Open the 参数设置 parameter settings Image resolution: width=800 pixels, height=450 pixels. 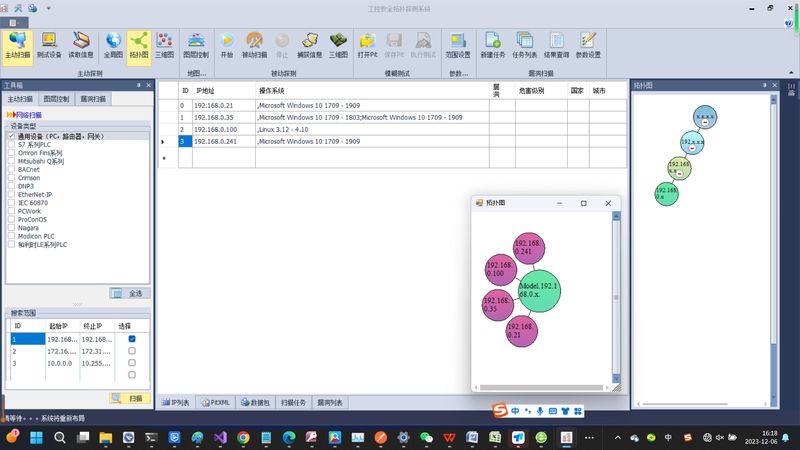click(588, 46)
